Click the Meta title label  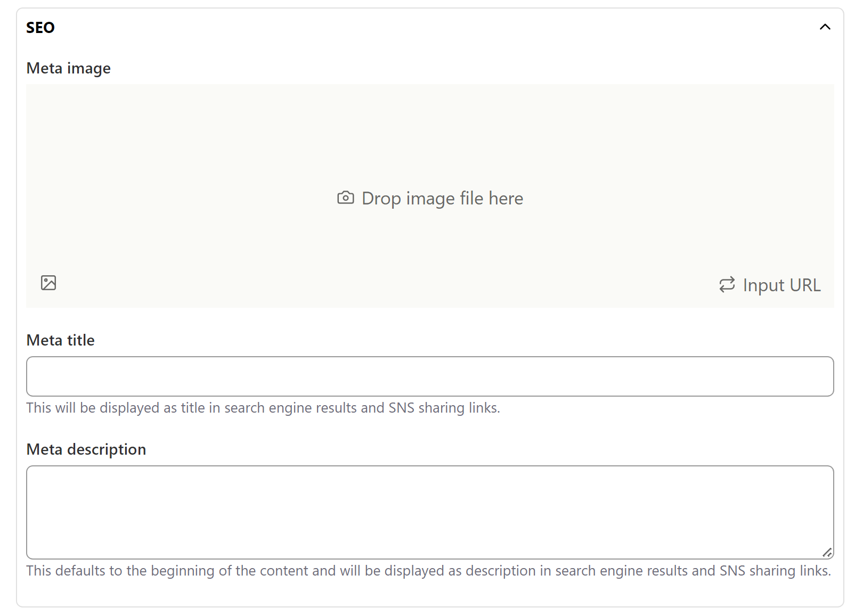(61, 340)
